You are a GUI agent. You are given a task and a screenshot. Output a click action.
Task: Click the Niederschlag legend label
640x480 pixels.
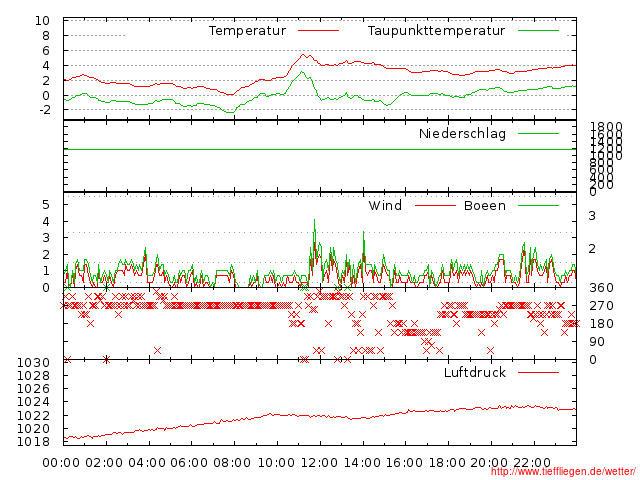coord(462,133)
